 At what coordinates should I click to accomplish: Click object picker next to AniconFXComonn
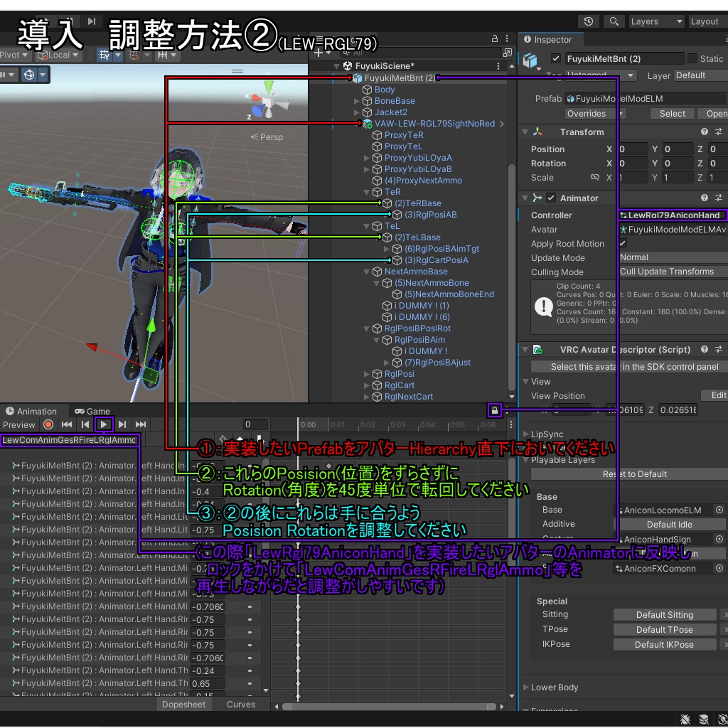tap(719, 568)
